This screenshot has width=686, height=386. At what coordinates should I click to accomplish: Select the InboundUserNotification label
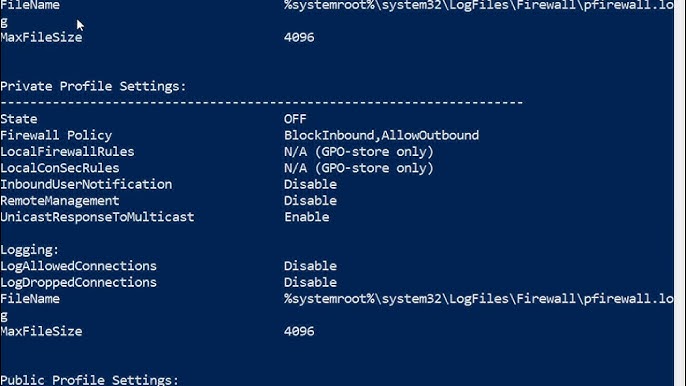click(x=86, y=184)
